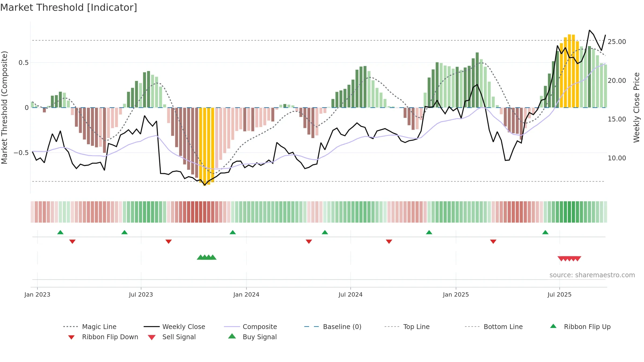Click the source: sharemaestro.com text

click(x=592, y=275)
